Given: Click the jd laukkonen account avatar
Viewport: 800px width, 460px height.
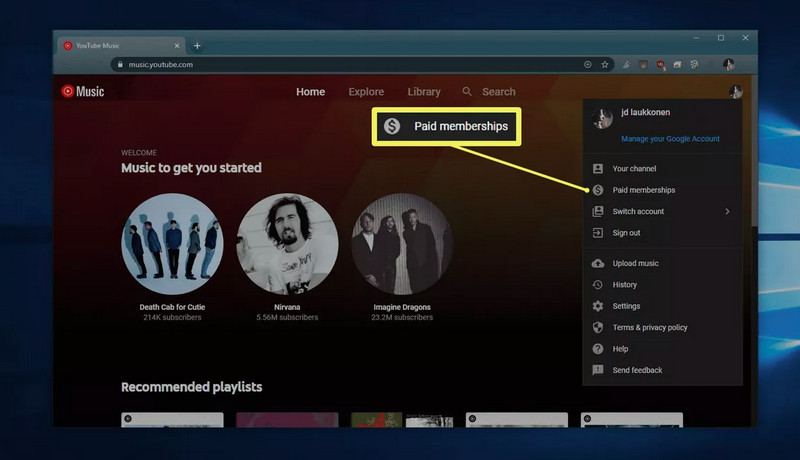Looking at the screenshot, I should tap(603, 118).
